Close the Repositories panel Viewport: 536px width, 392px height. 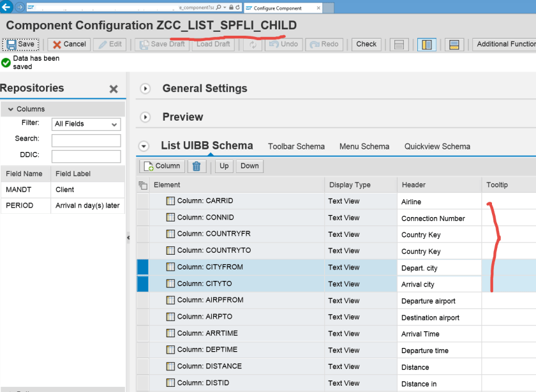click(114, 89)
